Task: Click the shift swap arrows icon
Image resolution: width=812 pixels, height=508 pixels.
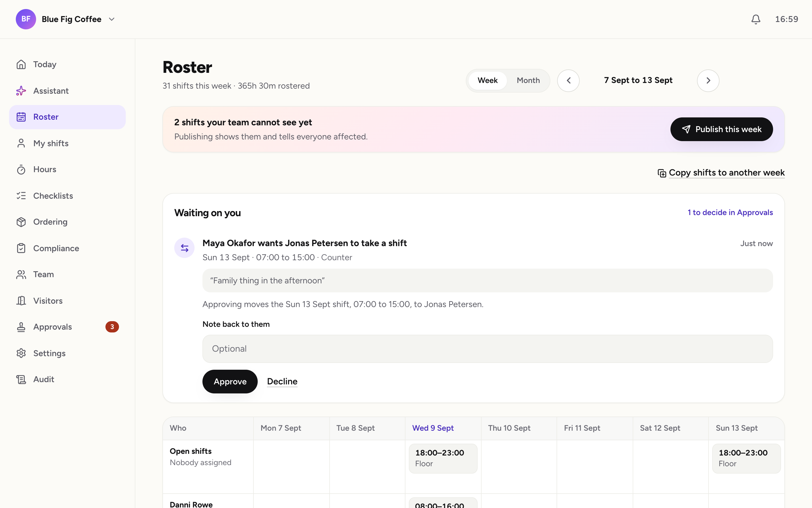Action: pyautogui.click(x=184, y=248)
